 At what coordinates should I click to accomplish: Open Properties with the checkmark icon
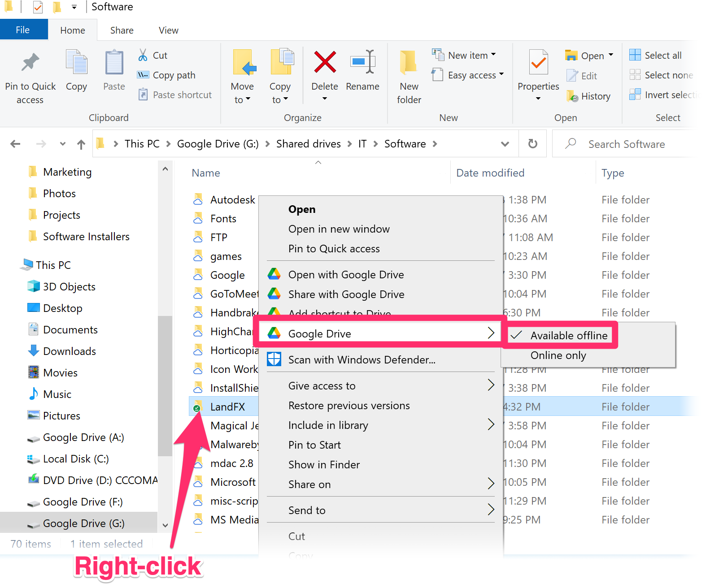coord(538,62)
